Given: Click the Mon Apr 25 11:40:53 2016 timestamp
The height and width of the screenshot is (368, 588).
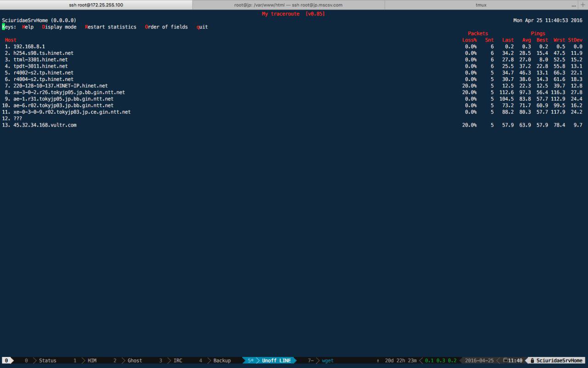Looking at the screenshot, I should (548, 20).
